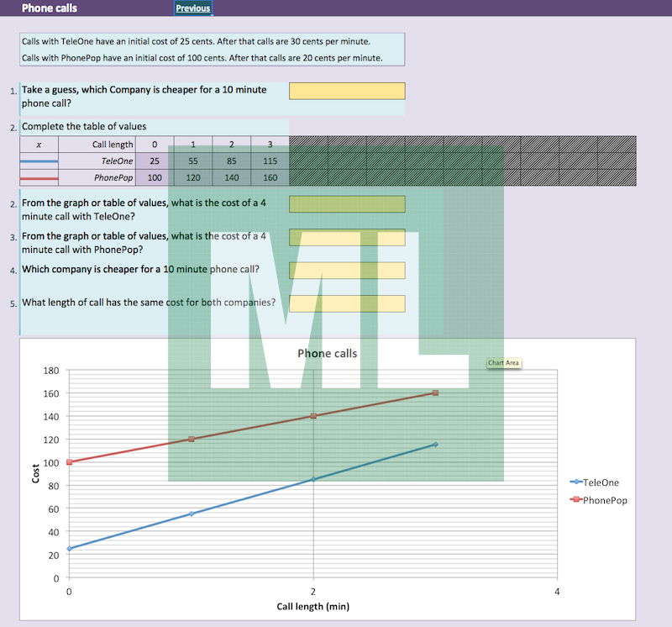Screen dimensions: 672x627
Task: Click the TeleOne legend marker icon
Action: coord(576,482)
